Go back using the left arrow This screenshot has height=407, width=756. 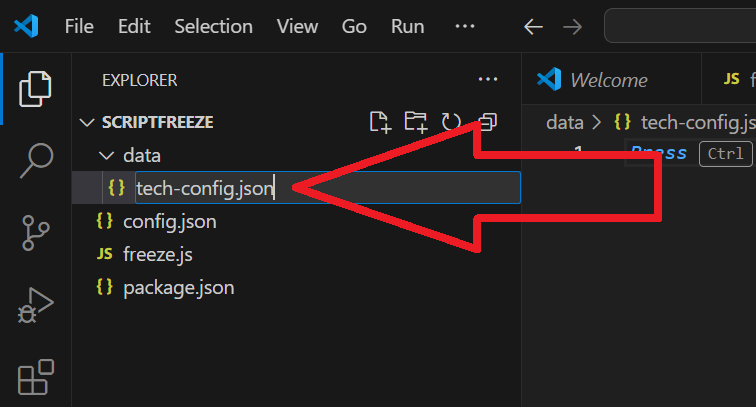pos(533,27)
